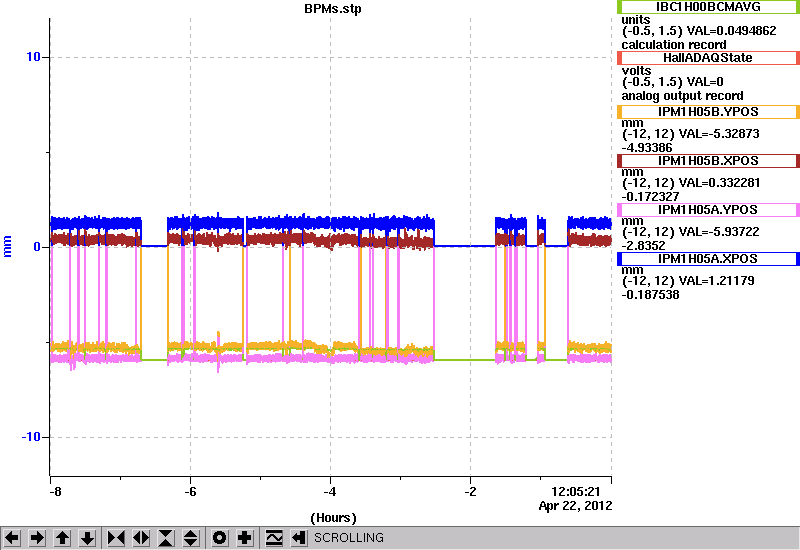Click the -10 tick label on y-axis
This screenshot has height=550, width=800.
coord(31,437)
